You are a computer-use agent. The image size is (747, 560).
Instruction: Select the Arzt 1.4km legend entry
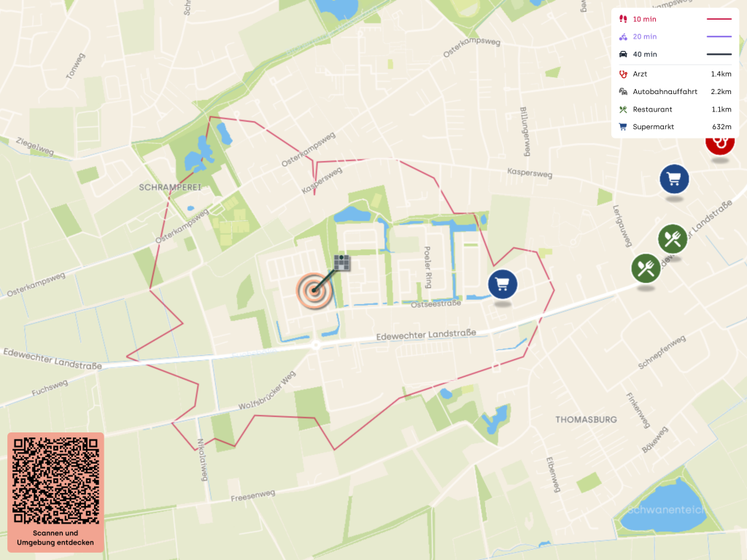675,74
